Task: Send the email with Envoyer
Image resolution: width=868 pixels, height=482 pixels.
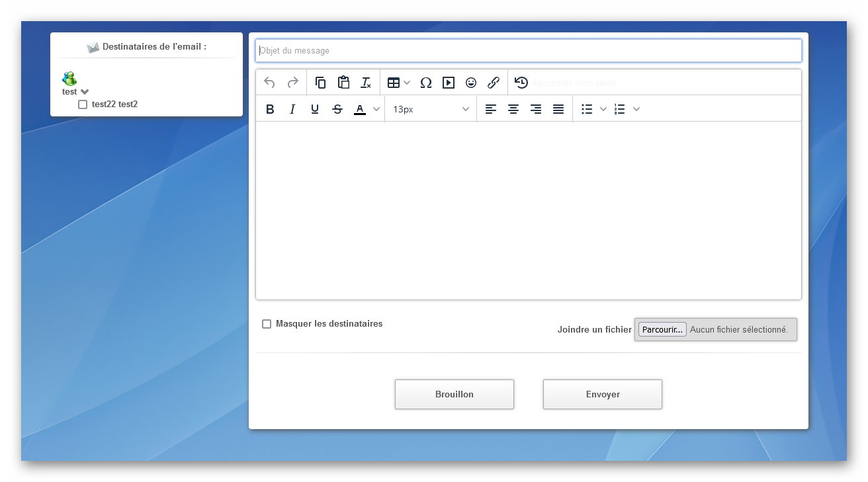Action: click(602, 394)
